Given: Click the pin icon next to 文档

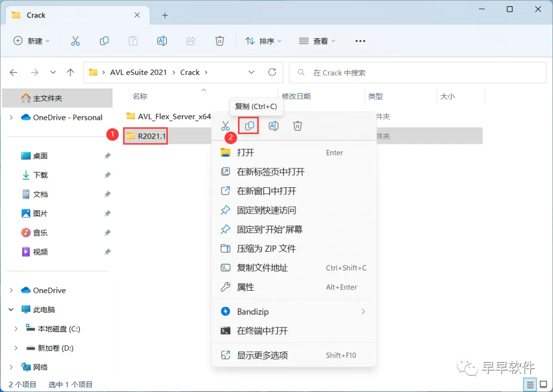Looking at the screenshot, I should tap(108, 194).
